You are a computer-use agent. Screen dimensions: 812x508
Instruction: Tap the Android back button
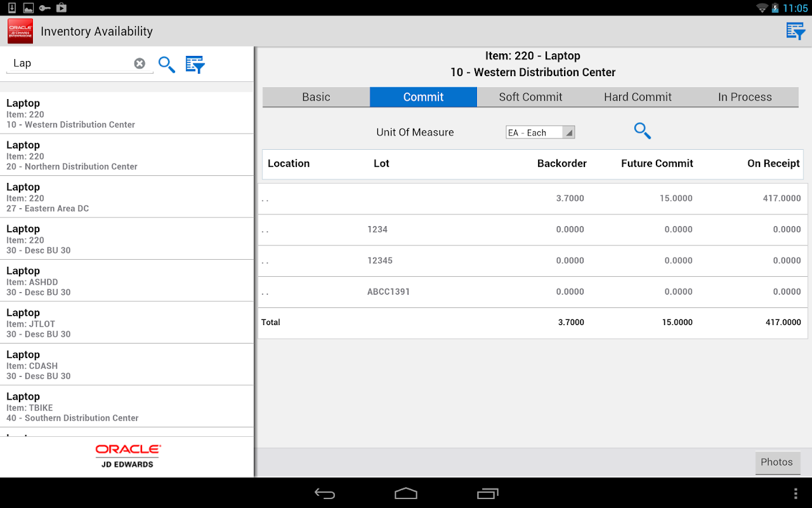tap(325, 493)
